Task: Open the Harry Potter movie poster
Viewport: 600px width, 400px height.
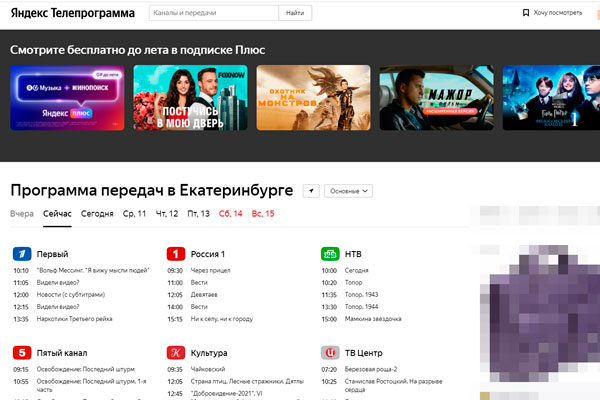Action: pos(551,98)
